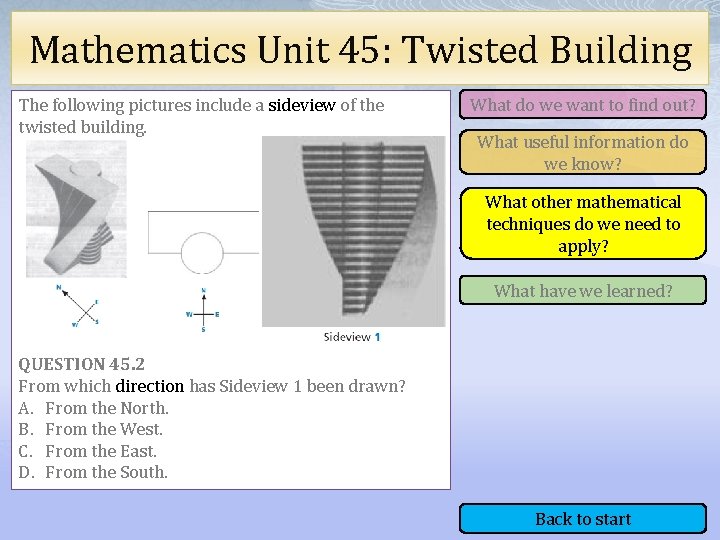Image resolution: width=720 pixels, height=540 pixels.
Task: Select answer 'C. From the East.'
Action: 88,451
